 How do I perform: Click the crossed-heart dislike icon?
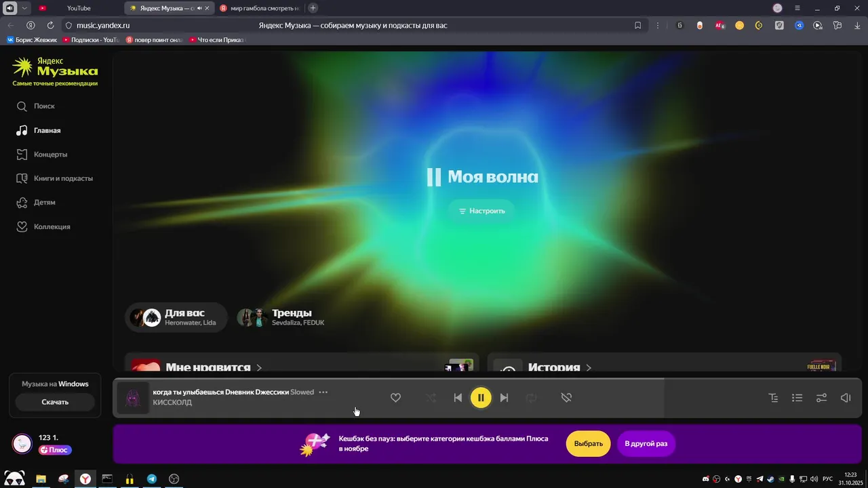566,398
